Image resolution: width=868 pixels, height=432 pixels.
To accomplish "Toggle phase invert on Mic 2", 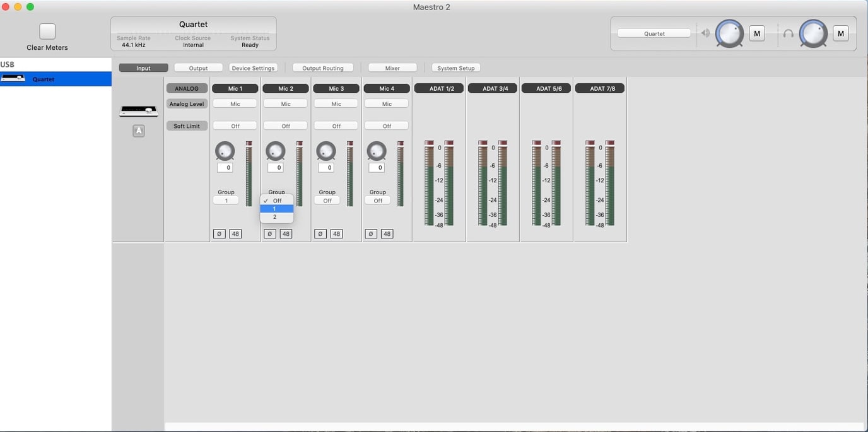I will [x=269, y=234].
